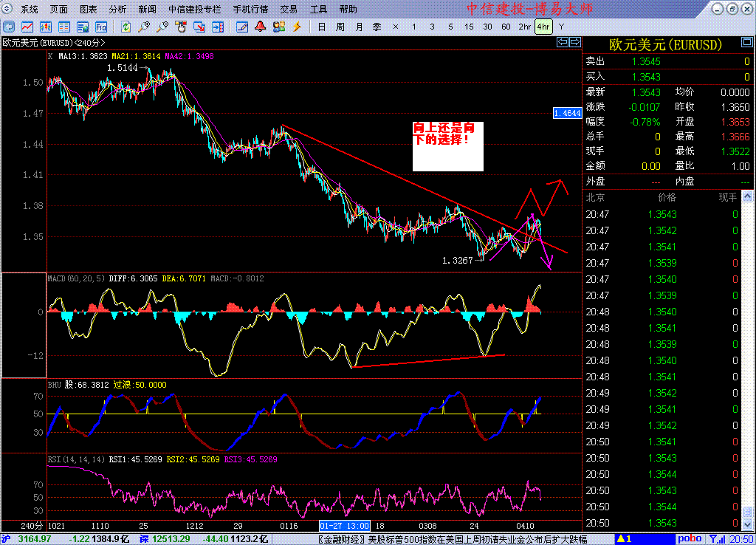Click the hand pointer selection icon
This screenshot has height=545, width=756.
click(181, 27)
